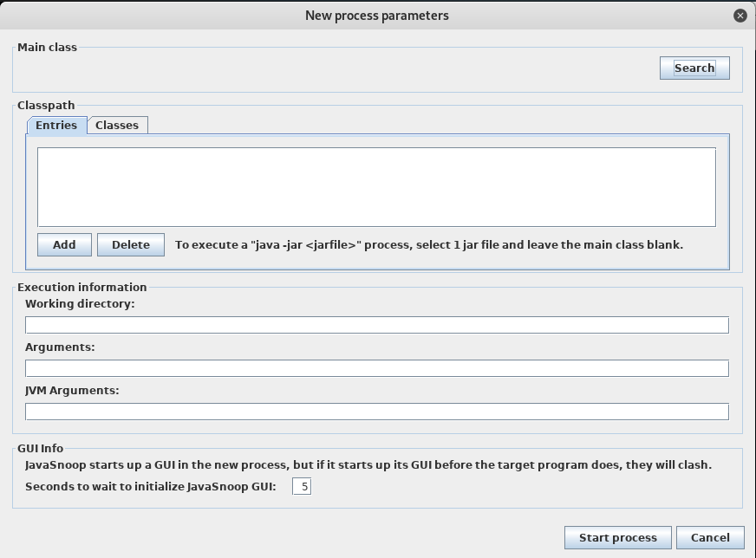The image size is (756, 558).
Task: Focus the Working directory text field
Action: coord(376,325)
